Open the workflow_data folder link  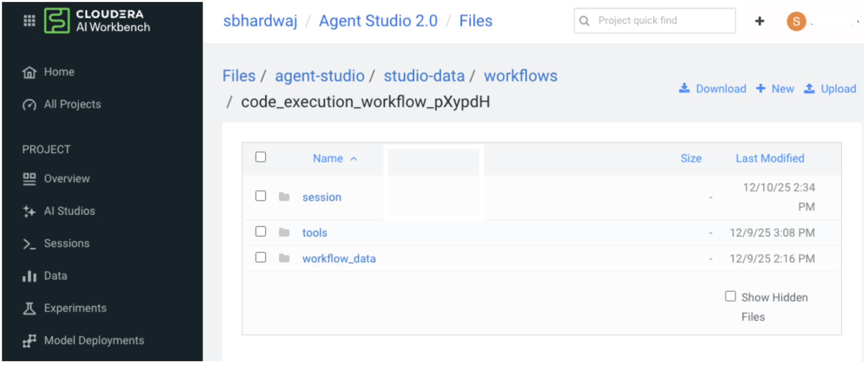339,258
